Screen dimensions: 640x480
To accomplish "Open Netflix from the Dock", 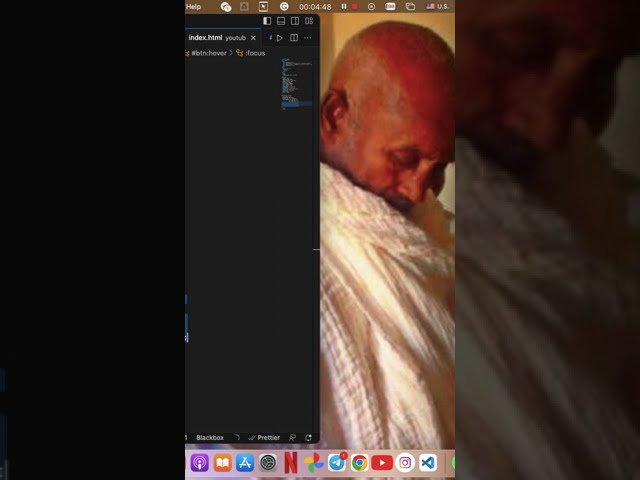I will pos(291,463).
